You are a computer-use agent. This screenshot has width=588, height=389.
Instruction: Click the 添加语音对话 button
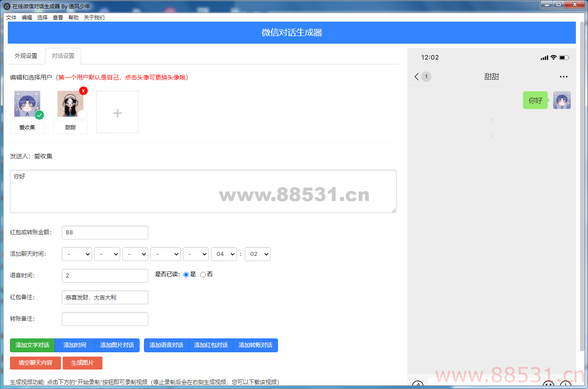click(x=166, y=345)
